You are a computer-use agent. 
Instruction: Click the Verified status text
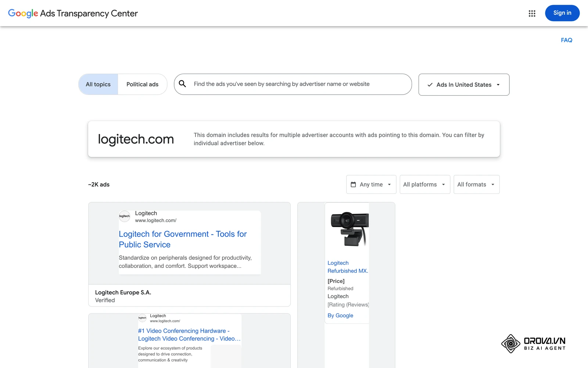click(x=105, y=300)
